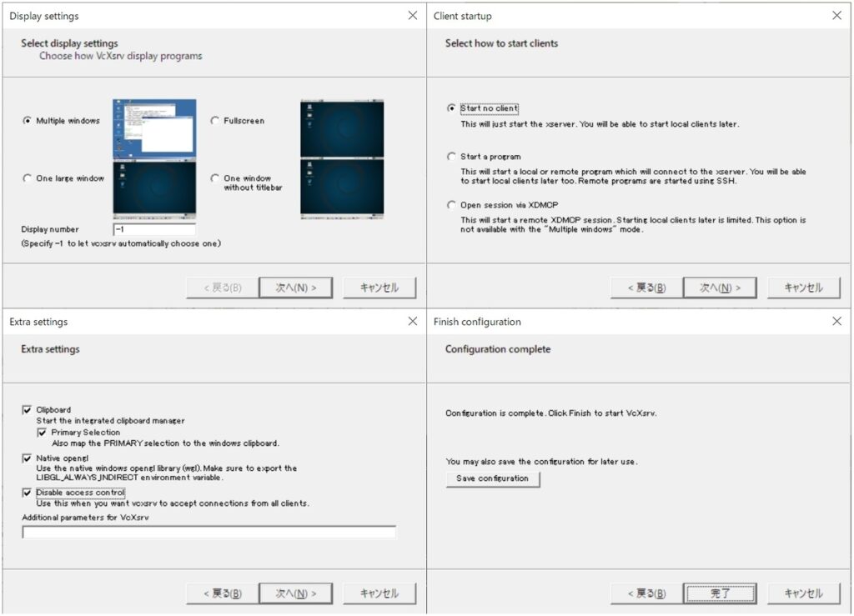
Task: Toggle the Clipboard checkbox
Action: pos(27,409)
